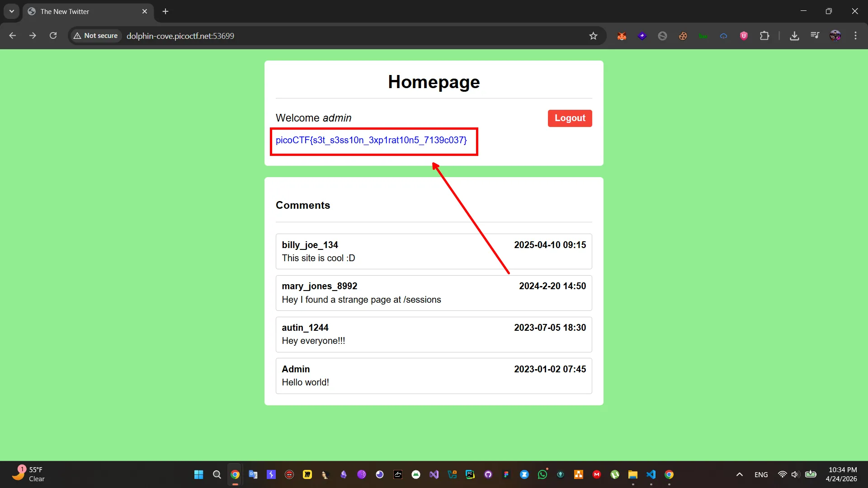
Task: Open the Wi-Fi network tray icon
Action: coord(782,474)
